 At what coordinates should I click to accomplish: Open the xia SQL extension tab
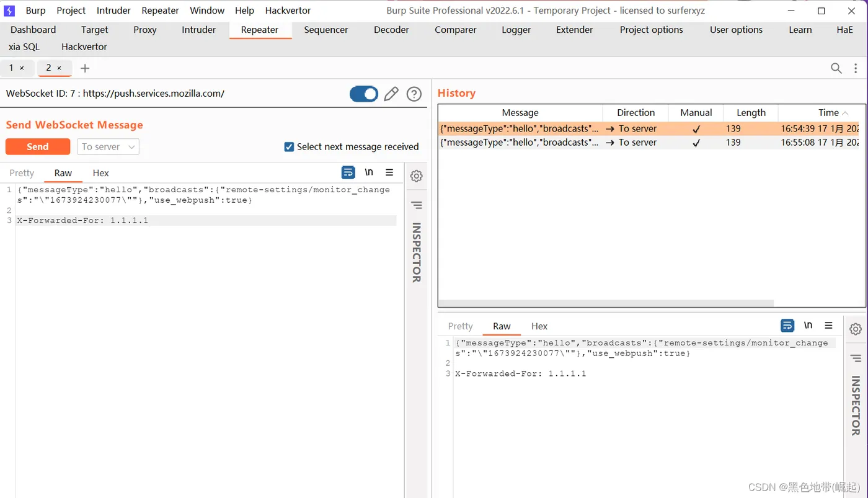[24, 47]
